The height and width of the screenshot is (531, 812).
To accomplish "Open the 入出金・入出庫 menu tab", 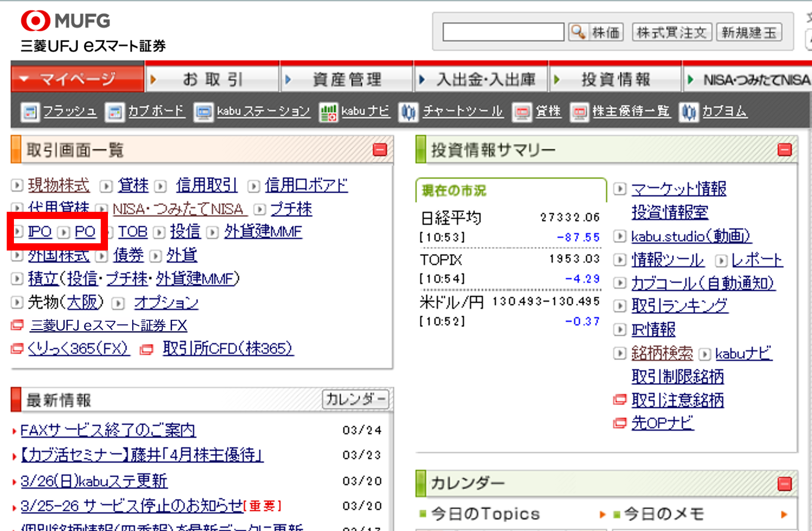I will point(481,79).
